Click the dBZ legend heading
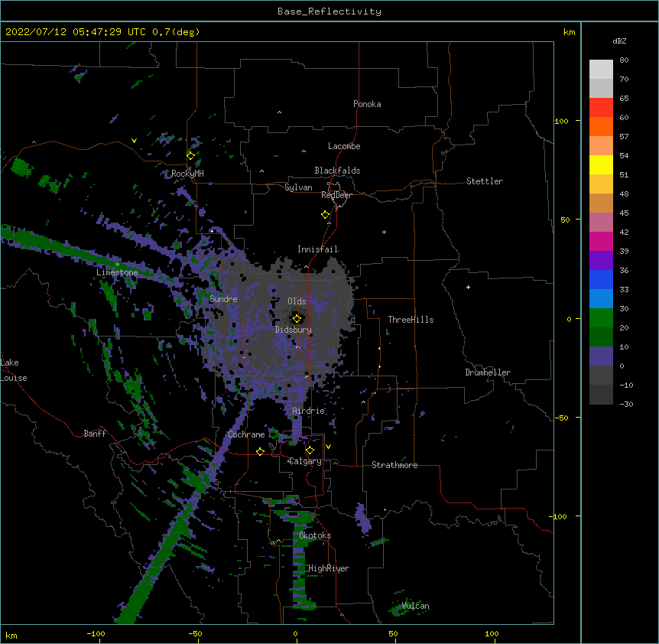Image resolution: width=659 pixels, height=644 pixels. [619, 41]
